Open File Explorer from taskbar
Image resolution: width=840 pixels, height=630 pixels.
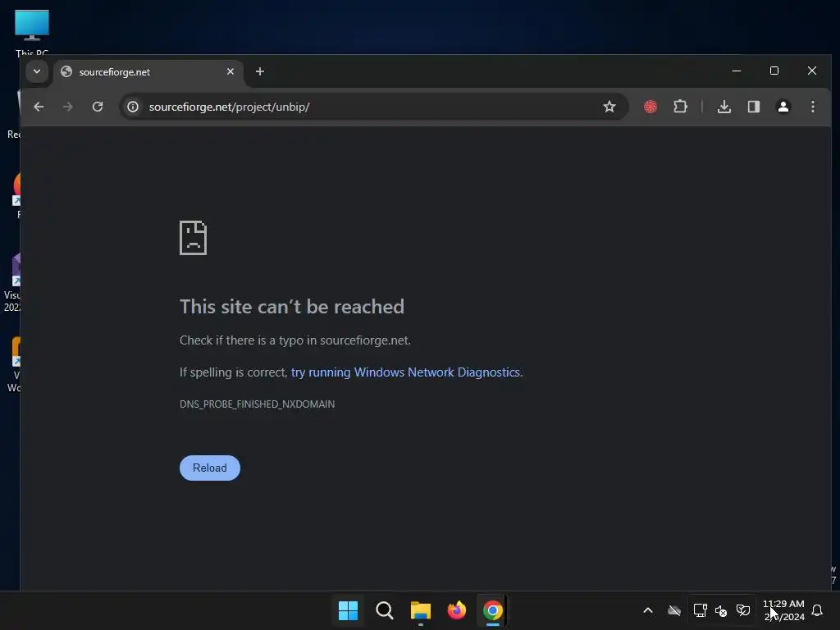click(421, 610)
